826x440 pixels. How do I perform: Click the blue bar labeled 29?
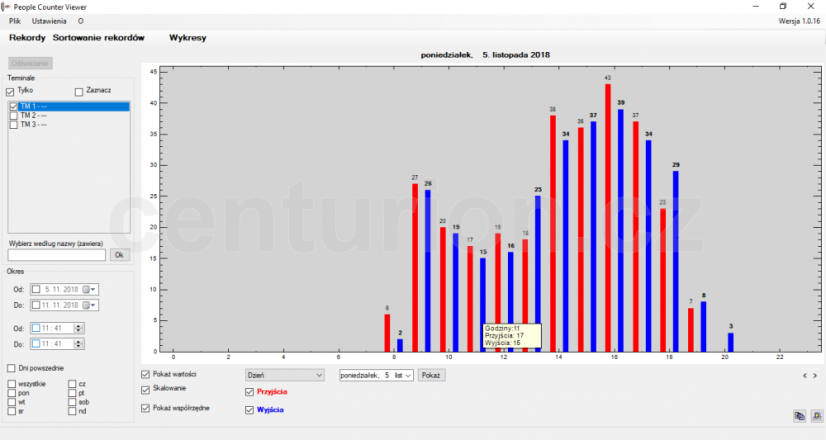(676, 261)
